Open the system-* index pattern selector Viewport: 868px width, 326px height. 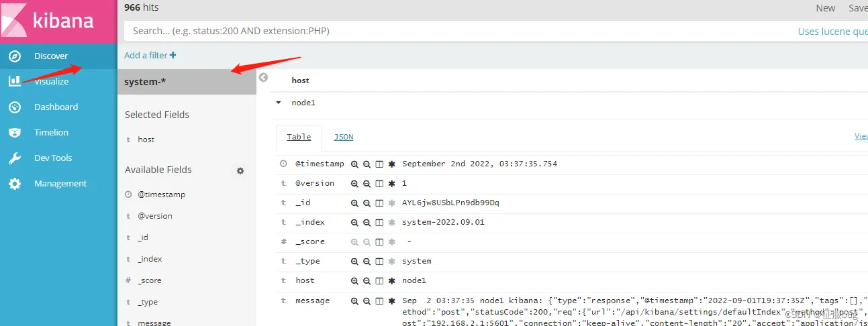tap(187, 82)
